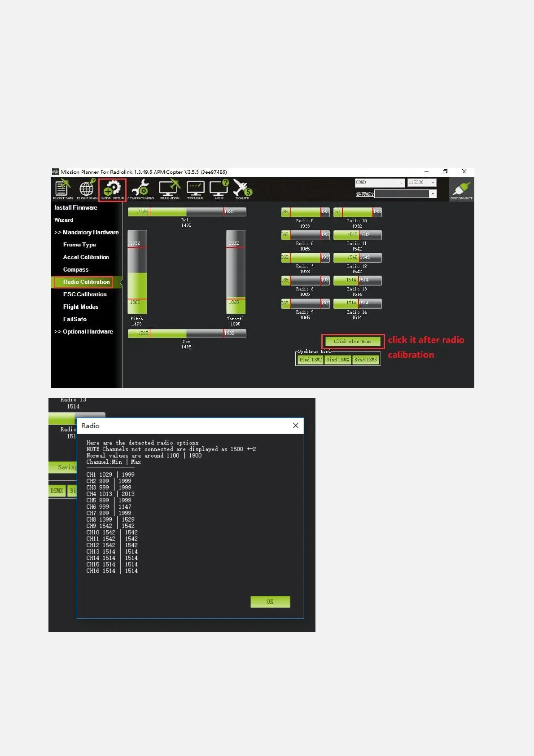Image resolution: width=534 pixels, height=756 pixels.
Task: Click the Radio 9 channel bar
Action: pyautogui.click(x=305, y=303)
